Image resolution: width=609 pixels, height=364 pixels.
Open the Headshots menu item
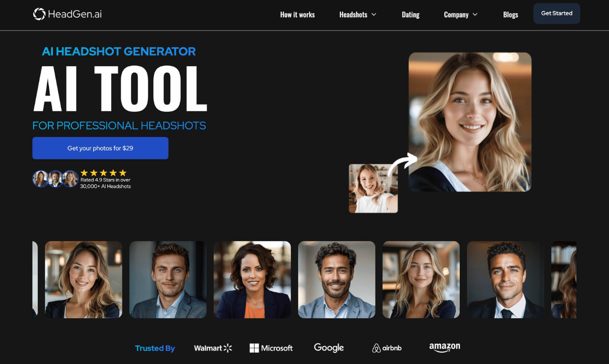pyautogui.click(x=353, y=14)
